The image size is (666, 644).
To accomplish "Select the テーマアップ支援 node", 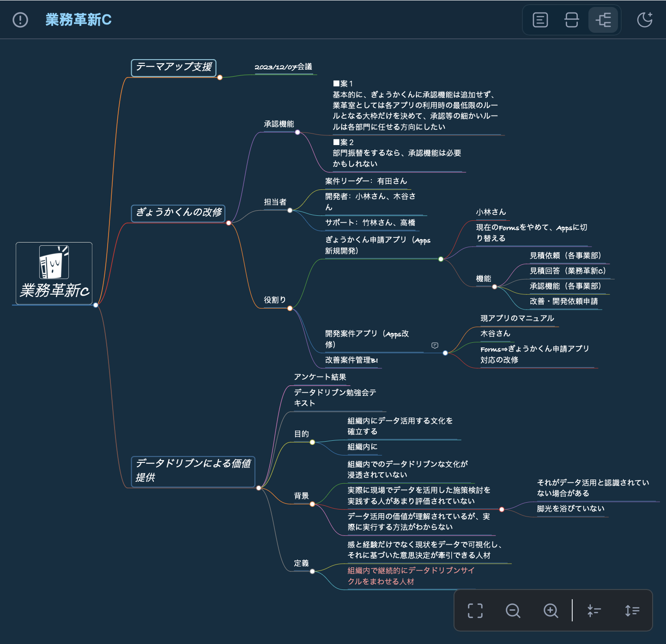I will (x=174, y=67).
